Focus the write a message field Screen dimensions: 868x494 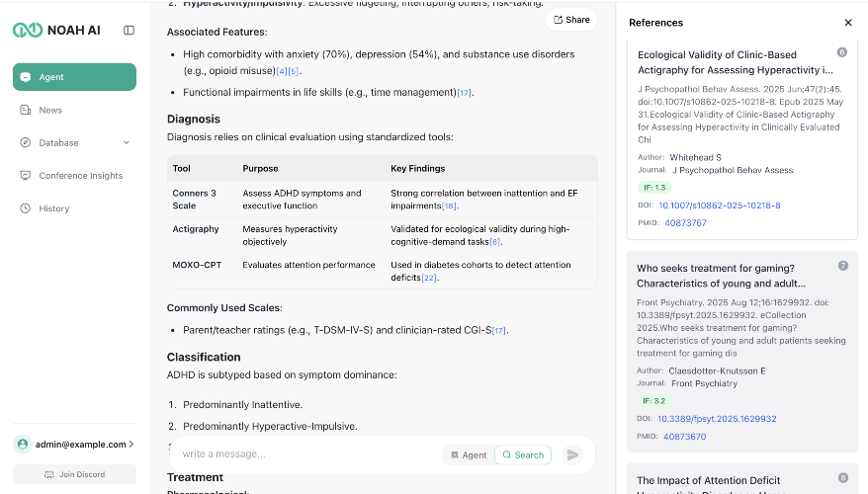click(310, 454)
